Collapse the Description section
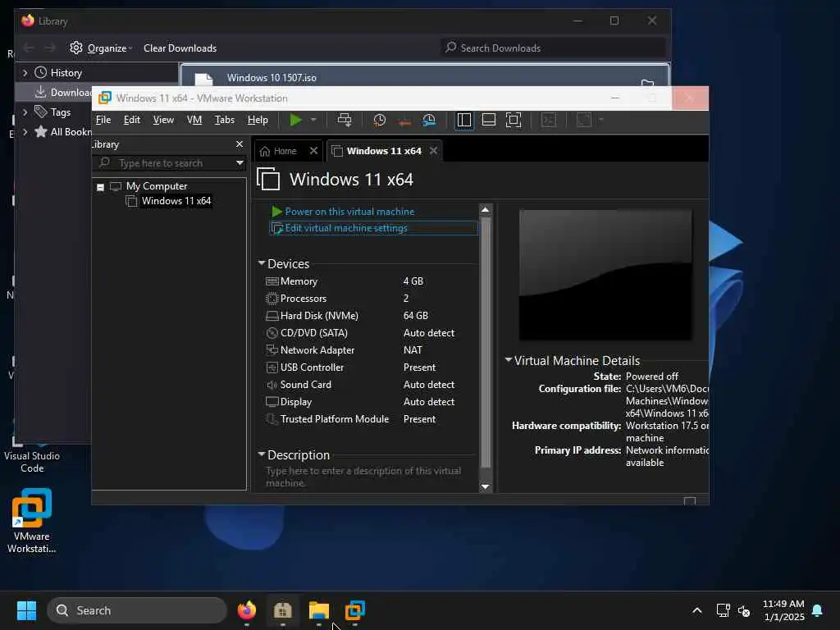 [262, 454]
